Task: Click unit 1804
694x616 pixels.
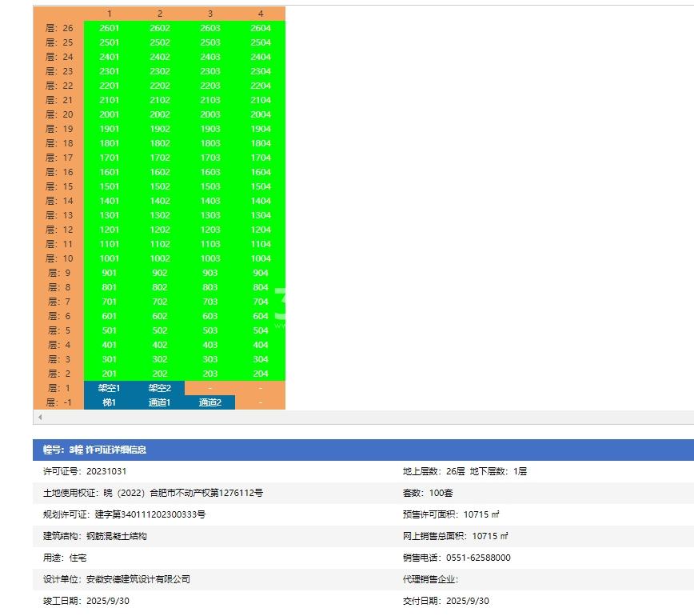Action: (x=261, y=143)
